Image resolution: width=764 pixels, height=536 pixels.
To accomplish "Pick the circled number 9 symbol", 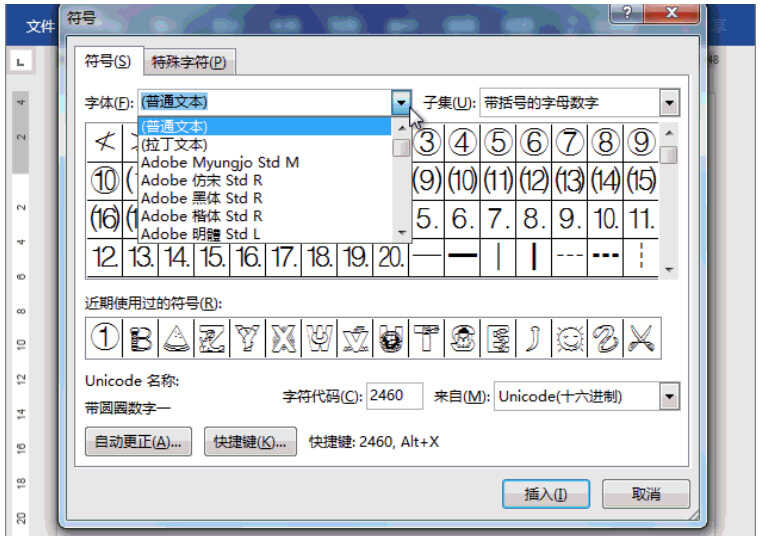I will (x=641, y=142).
